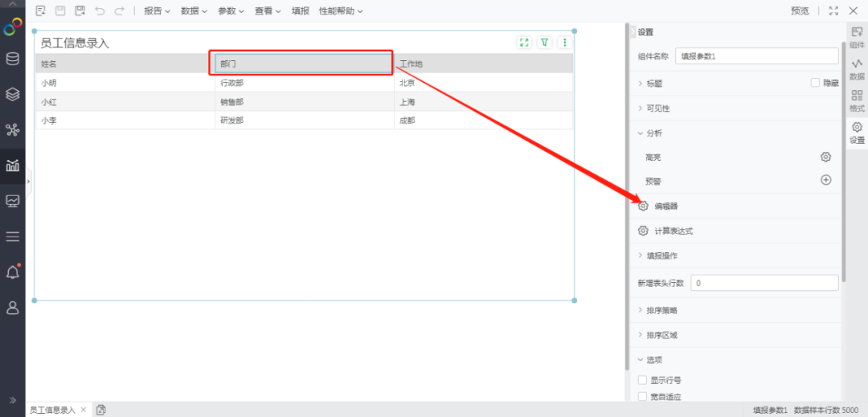Click the hamburger menu sidebar icon

click(13, 237)
